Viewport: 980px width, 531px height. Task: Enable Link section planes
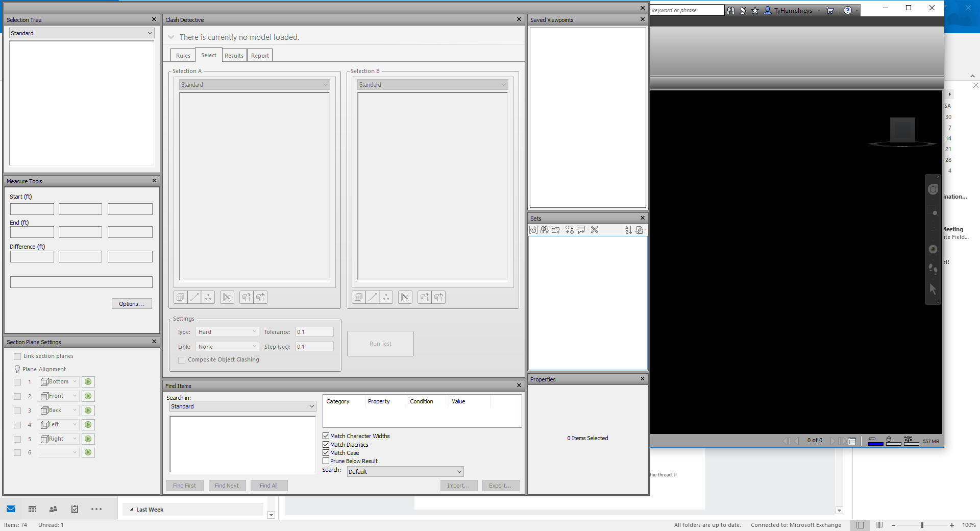pos(18,356)
